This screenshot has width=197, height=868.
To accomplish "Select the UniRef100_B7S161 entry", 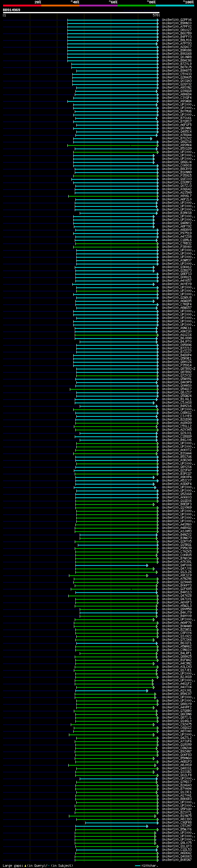I will [177, 118].
